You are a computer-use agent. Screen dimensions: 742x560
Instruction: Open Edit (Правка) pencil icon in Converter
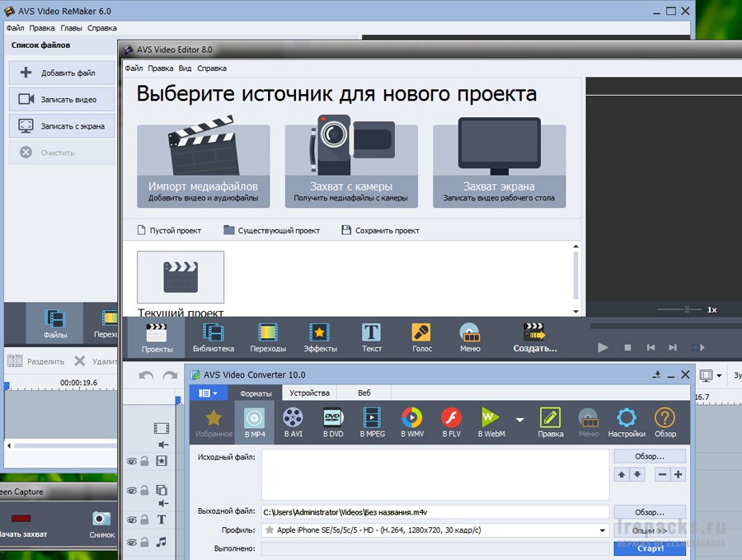click(x=551, y=422)
